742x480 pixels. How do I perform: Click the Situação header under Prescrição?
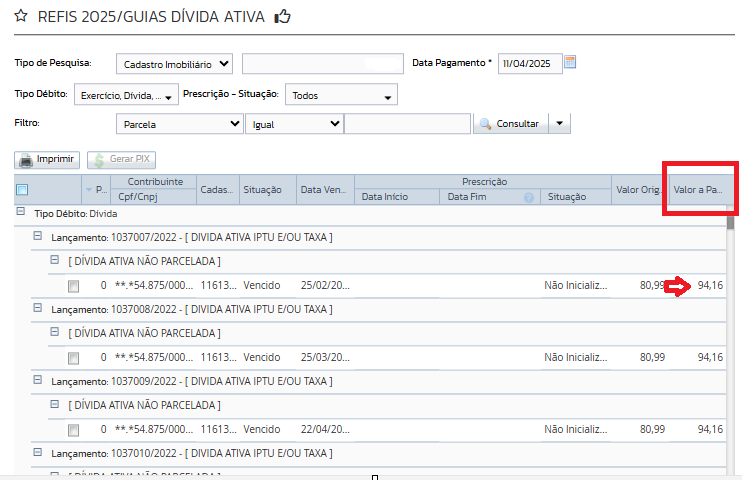pos(575,197)
